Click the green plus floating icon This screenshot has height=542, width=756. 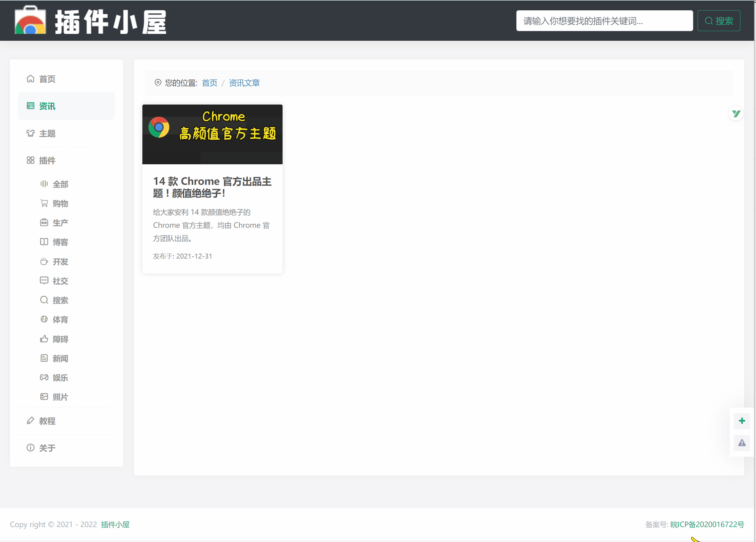coord(742,421)
